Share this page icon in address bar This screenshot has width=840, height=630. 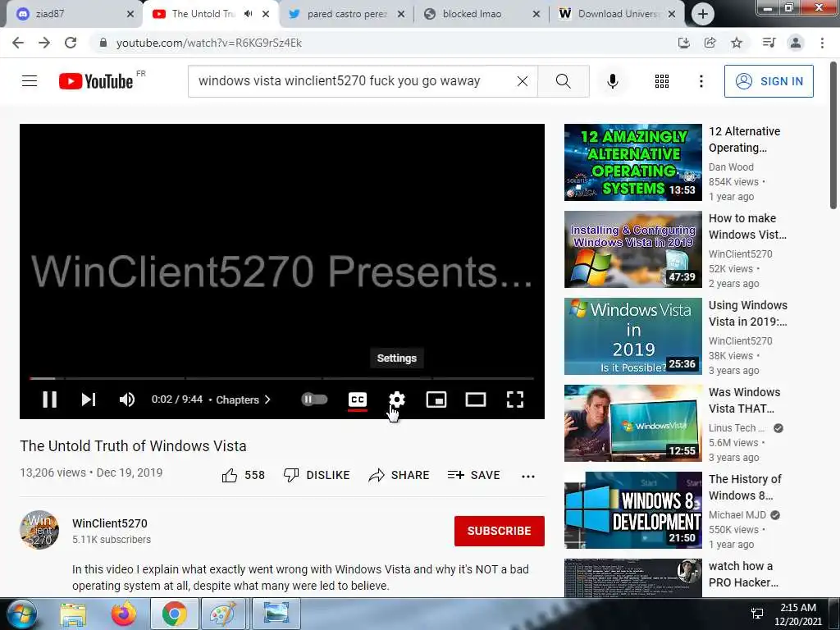point(710,43)
